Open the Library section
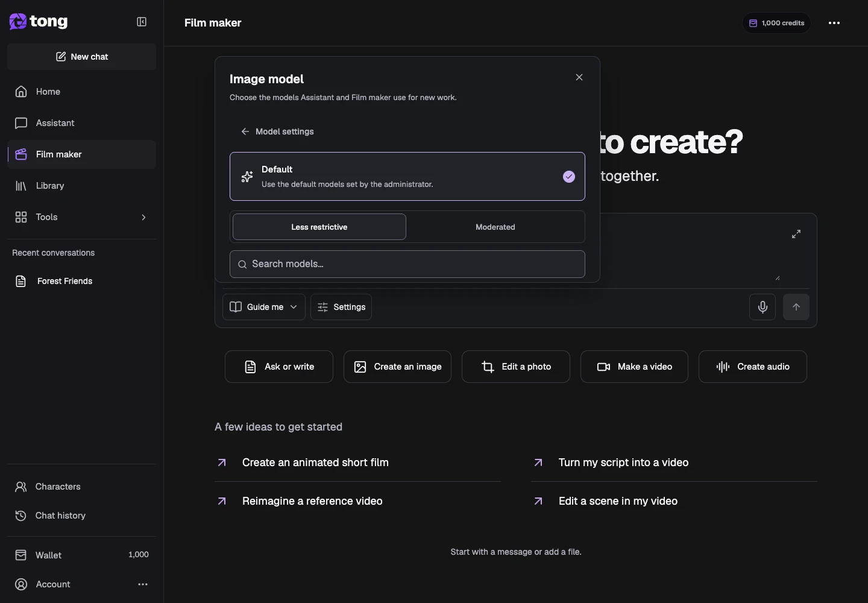This screenshot has height=603, width=868. point(82,186)
